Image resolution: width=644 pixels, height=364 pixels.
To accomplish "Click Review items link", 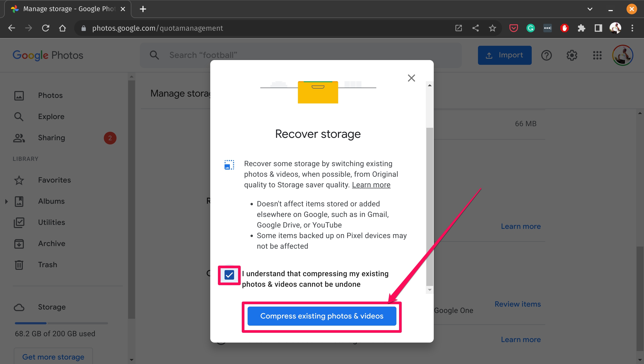I will pos(518,304).
